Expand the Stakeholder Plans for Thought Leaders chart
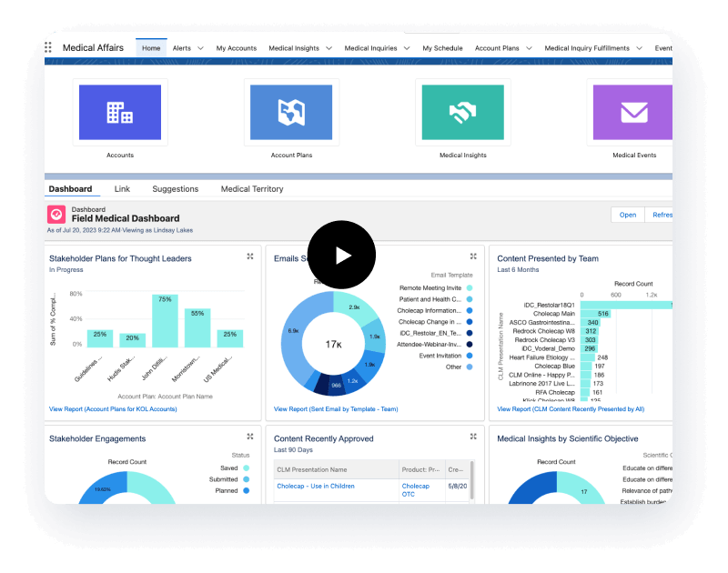 [249, 257]
